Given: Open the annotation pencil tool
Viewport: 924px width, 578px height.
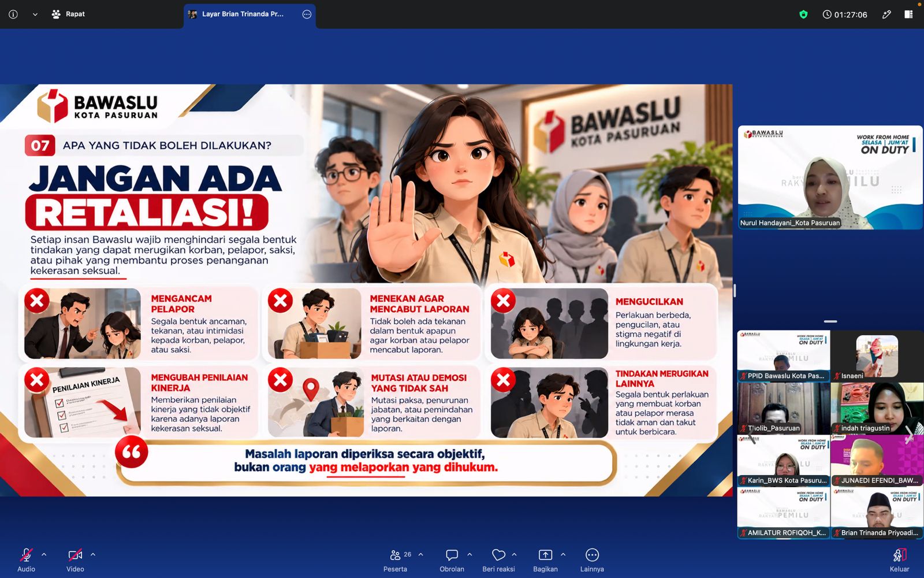Looking at the screenshot, I should (x=886, y=14).
